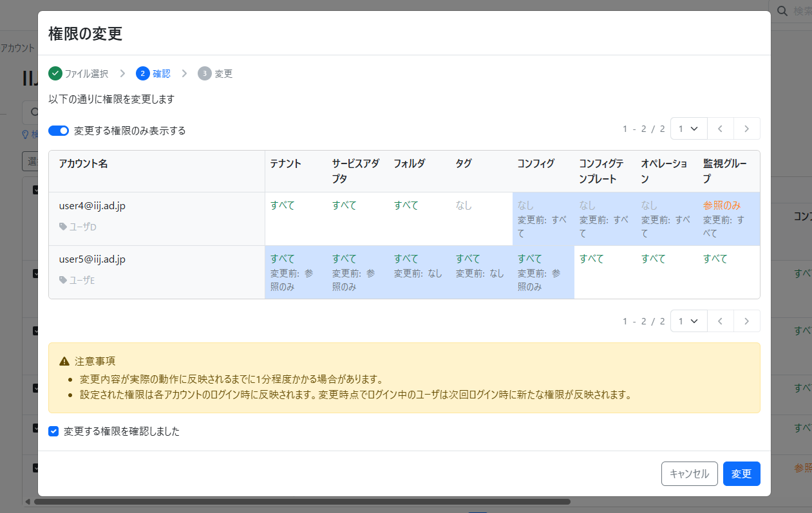Image resolution: width=812 pixels, height=513 pixels.
Task: Open the bottom page number dropdown
Action: coord(688,321)
